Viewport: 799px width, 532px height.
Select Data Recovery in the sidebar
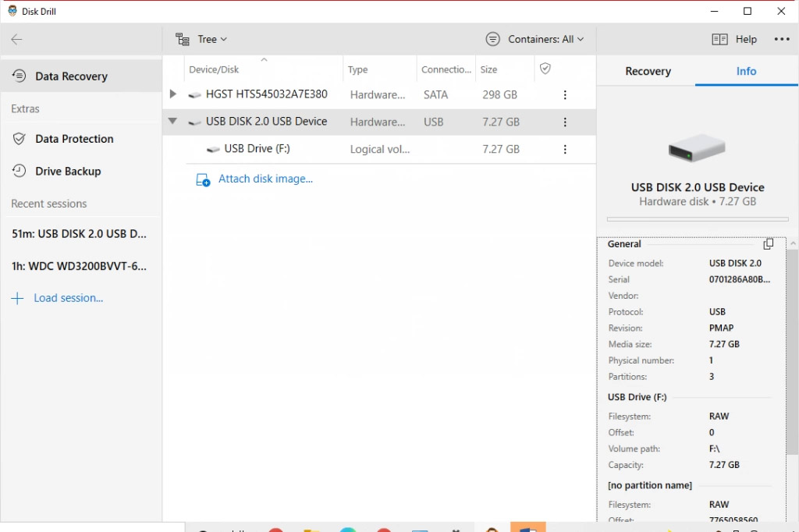[x=81, y=76]
